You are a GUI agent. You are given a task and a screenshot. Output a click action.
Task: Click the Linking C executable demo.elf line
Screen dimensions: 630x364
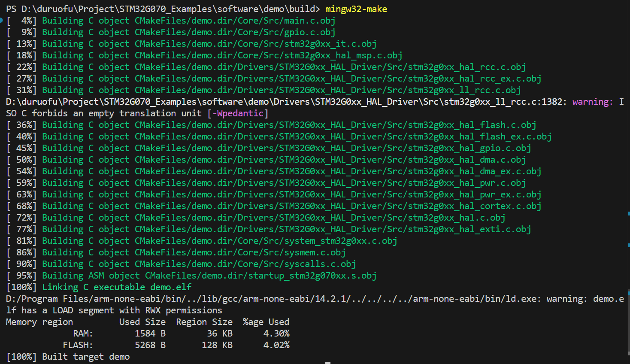coord(117,287)
